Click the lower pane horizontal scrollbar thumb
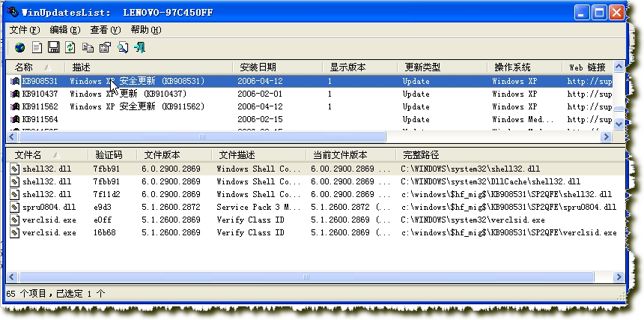The image size is (644, 320). tap(306, 277)
